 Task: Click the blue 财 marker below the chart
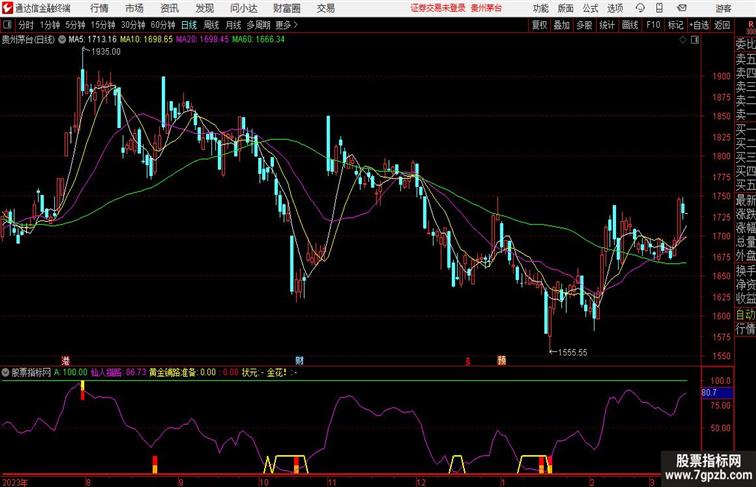tap(299, 360)
